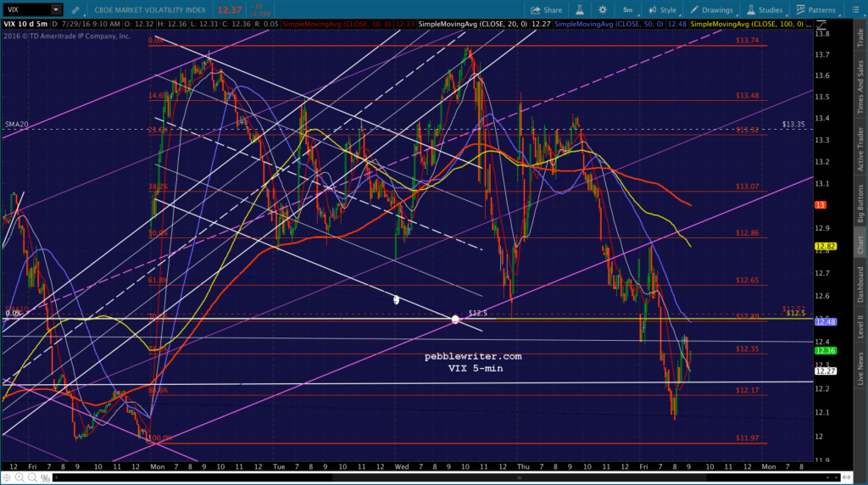Open the Dashboard sidebar tab
Screen dimensions: 868x485
[x=860, y=285]
